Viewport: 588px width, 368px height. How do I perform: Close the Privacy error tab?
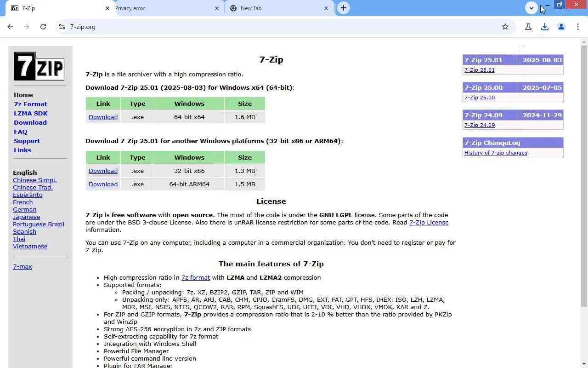click(x=217, y=8)
